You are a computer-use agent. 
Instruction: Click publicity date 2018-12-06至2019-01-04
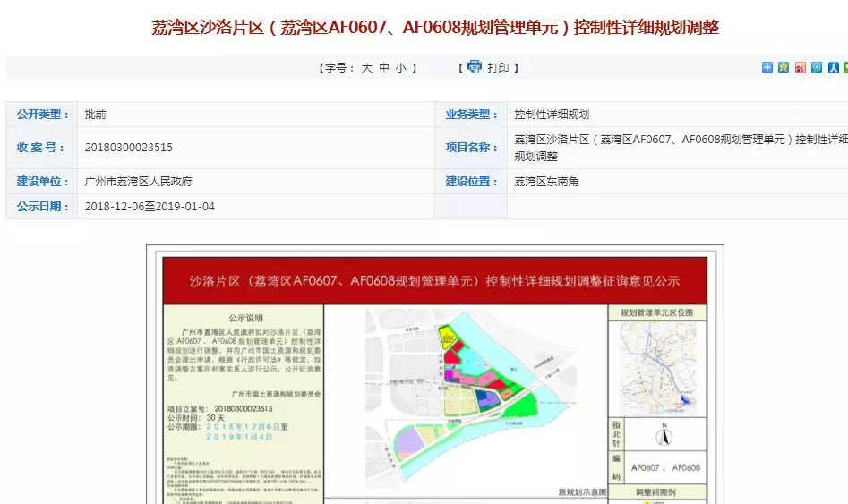pos(150,207)
